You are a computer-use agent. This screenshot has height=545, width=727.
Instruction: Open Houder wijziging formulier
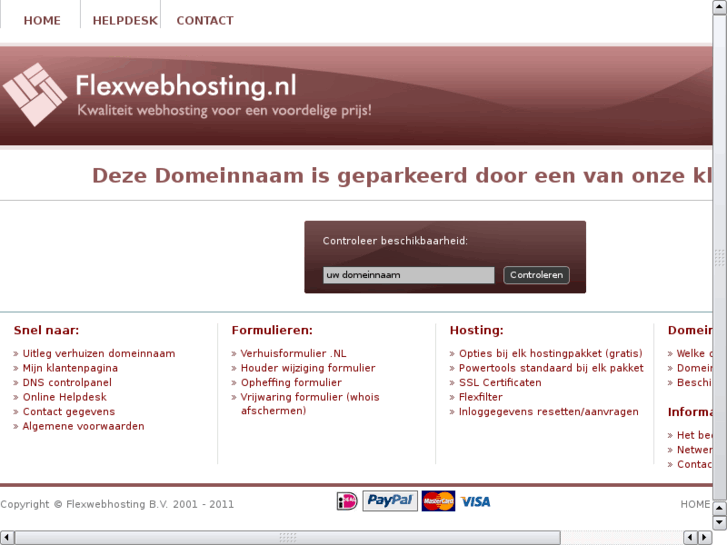[308, 368]
